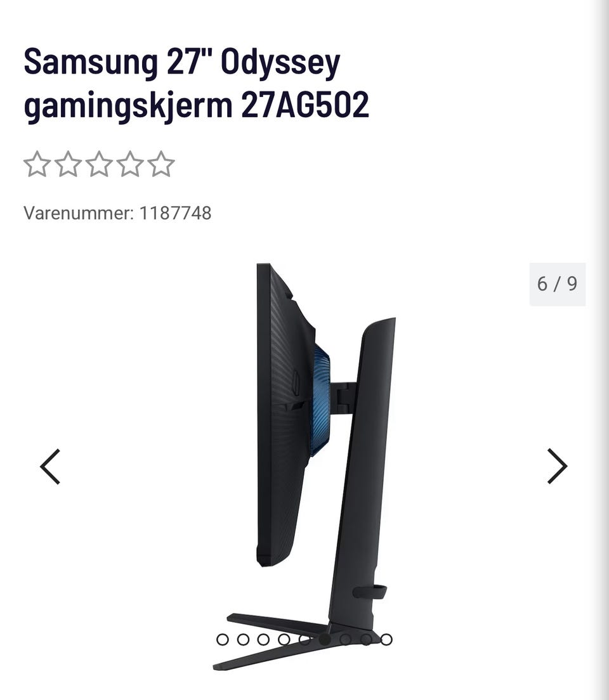Select the second carousel dot
This screenshot has width=609, height=700.
243,640
